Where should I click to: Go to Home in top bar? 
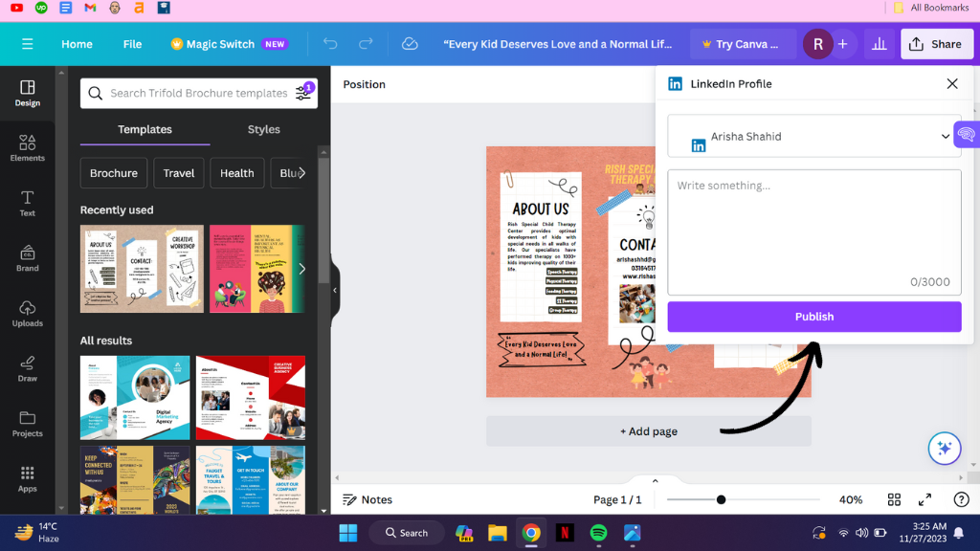click(77, 44)
